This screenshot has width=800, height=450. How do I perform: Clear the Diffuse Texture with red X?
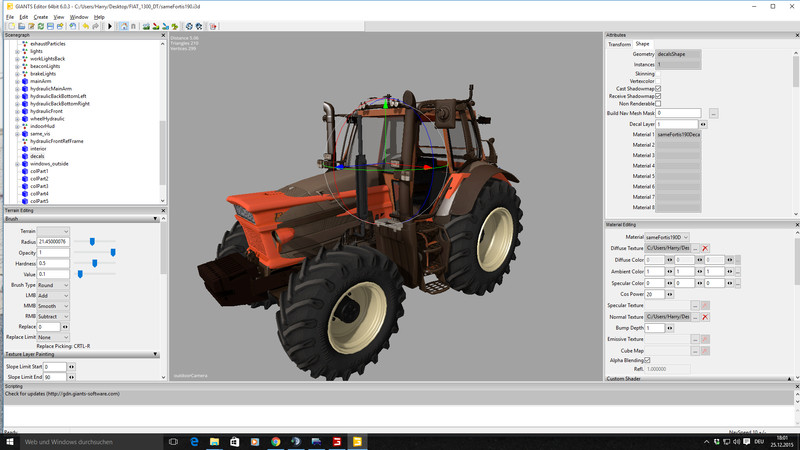(x=705, y=247)
